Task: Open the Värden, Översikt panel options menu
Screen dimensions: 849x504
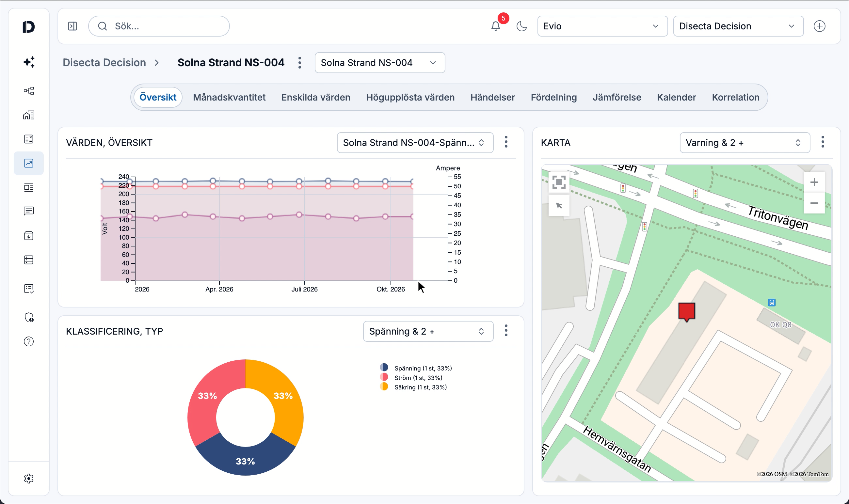Action: coord(506,142)
